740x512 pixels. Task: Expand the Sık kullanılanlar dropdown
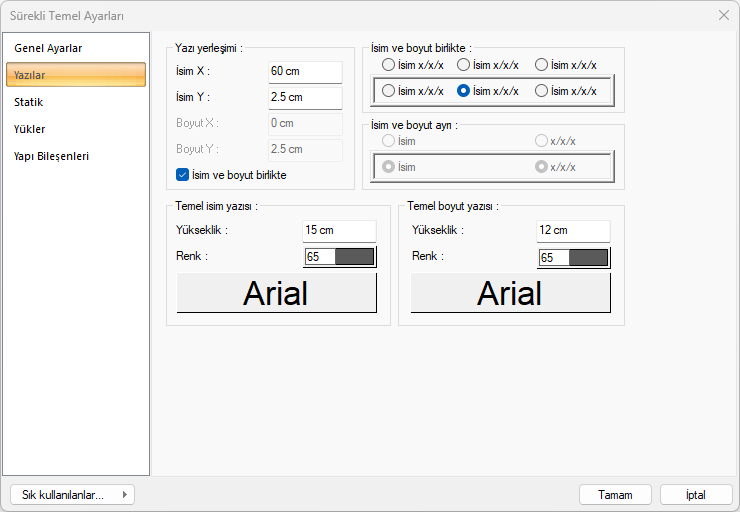click(72, 494)
